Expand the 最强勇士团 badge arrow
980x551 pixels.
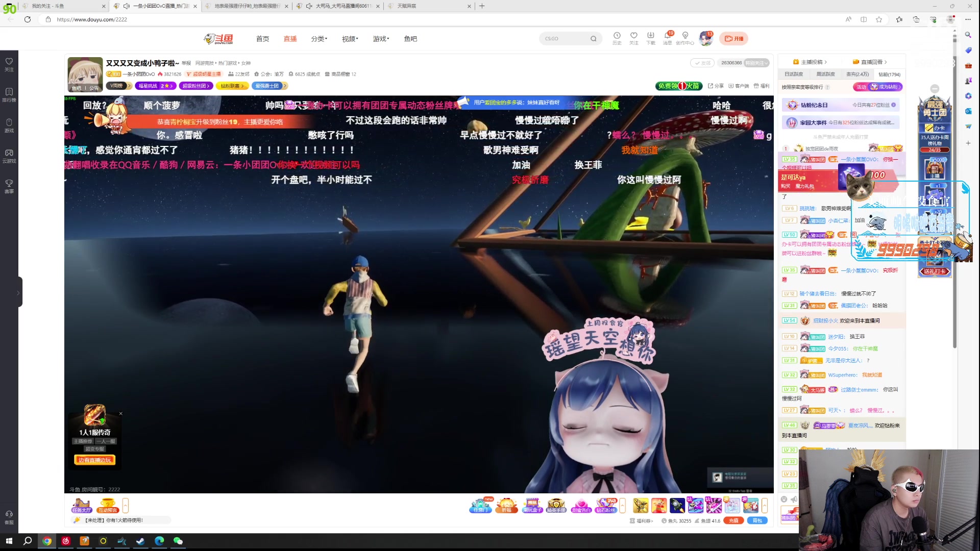[284, 86]
